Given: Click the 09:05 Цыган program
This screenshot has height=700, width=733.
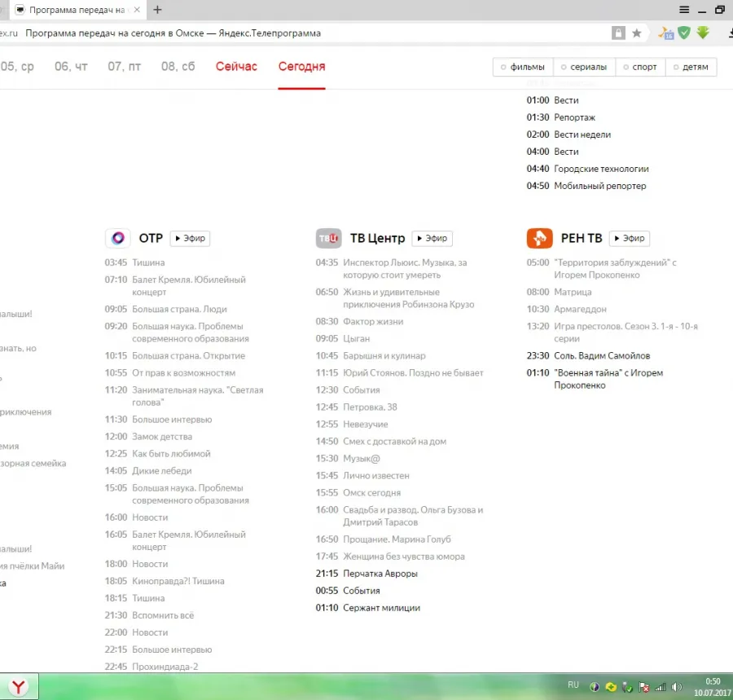Looking at the screenshot, I should point(343,338).
